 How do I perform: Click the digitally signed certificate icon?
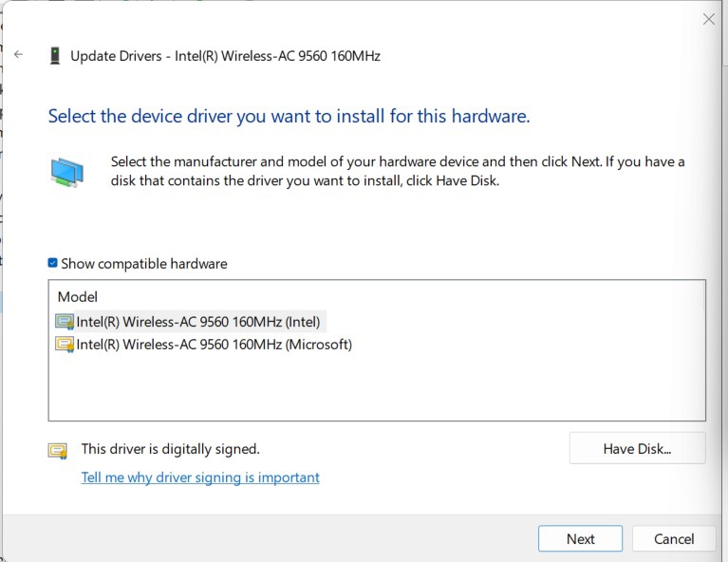tap(58, 450)
